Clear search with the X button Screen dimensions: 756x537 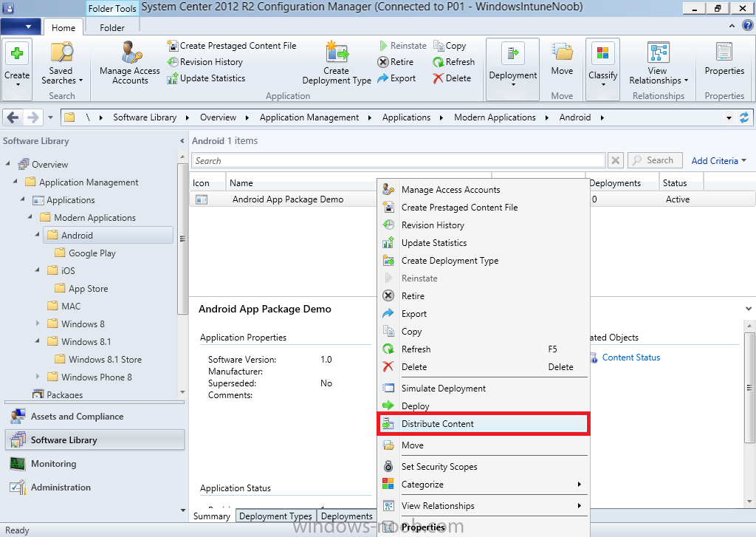[x=615, y=160]
